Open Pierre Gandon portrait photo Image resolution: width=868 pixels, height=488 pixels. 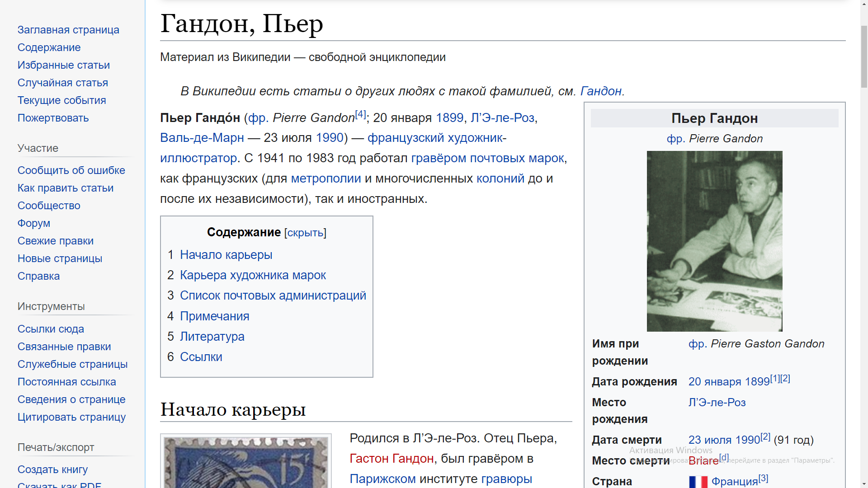pos(714,241)
